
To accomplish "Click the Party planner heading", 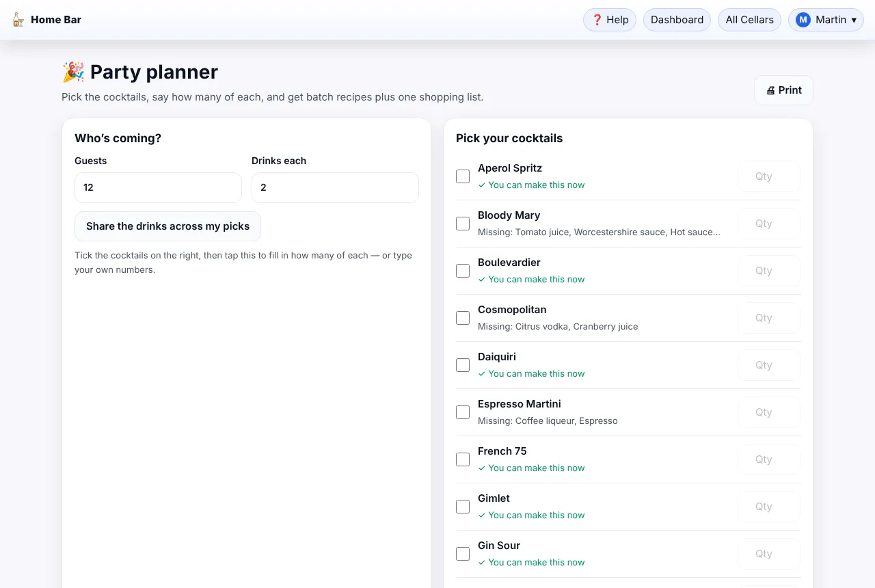I will point(139,72).
